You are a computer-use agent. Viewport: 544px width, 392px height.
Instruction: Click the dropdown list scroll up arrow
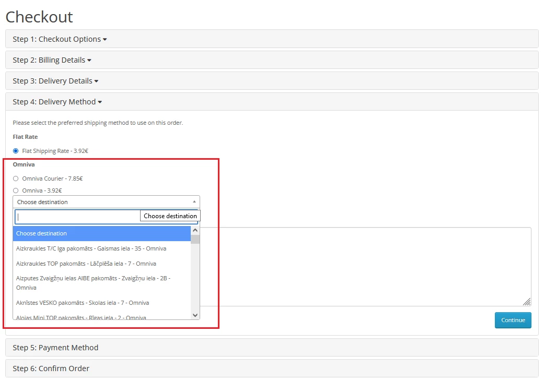point(195,230)
